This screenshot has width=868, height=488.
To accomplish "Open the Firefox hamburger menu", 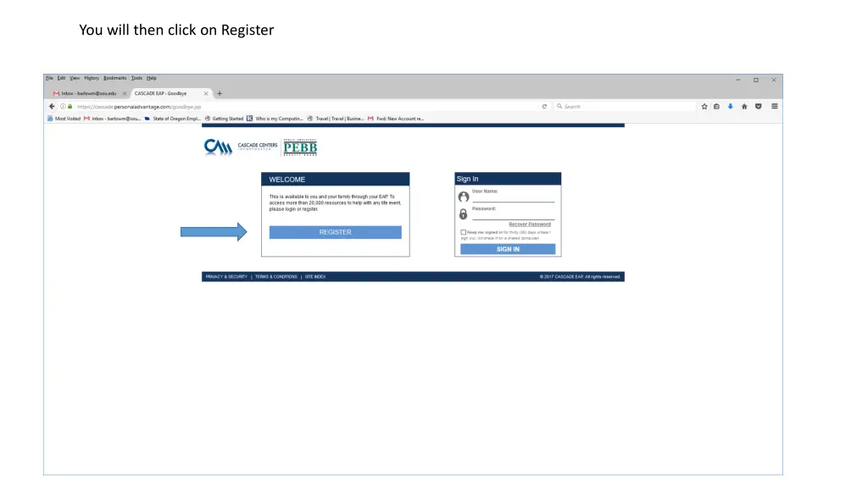I will coord(775,106).
